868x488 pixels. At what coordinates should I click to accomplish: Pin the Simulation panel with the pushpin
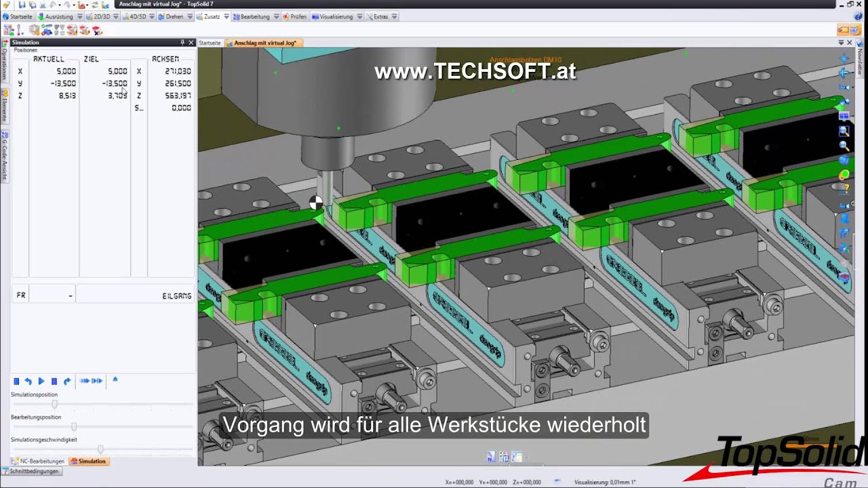pyautogui.click(x=182, y=42)
